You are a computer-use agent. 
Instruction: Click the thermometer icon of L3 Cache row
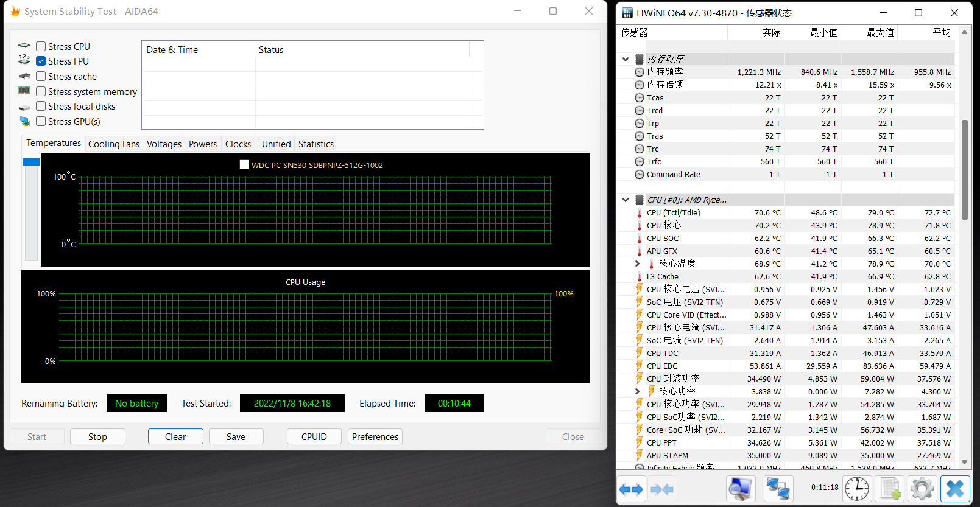click(640, 277)
